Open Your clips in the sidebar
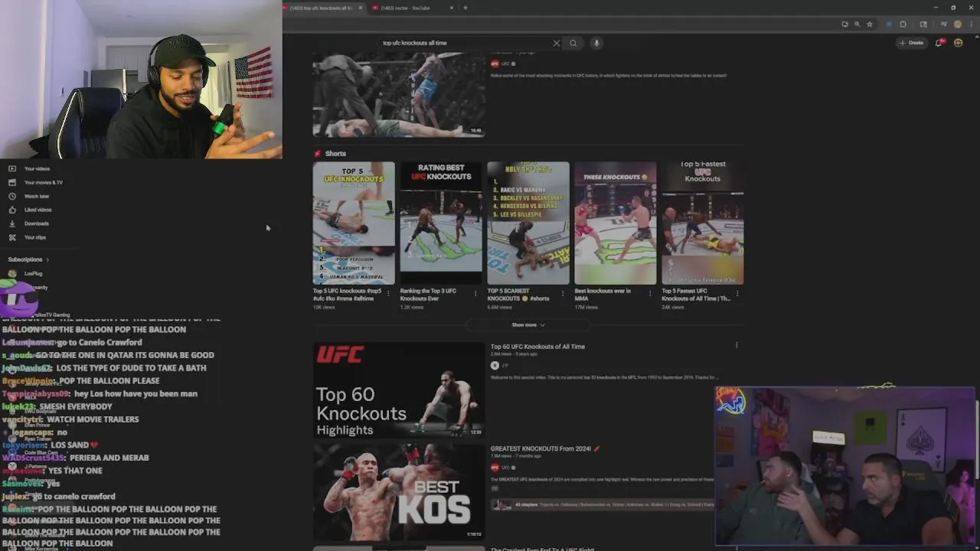This screenshot has height=551, width=980. coord(28,237)
